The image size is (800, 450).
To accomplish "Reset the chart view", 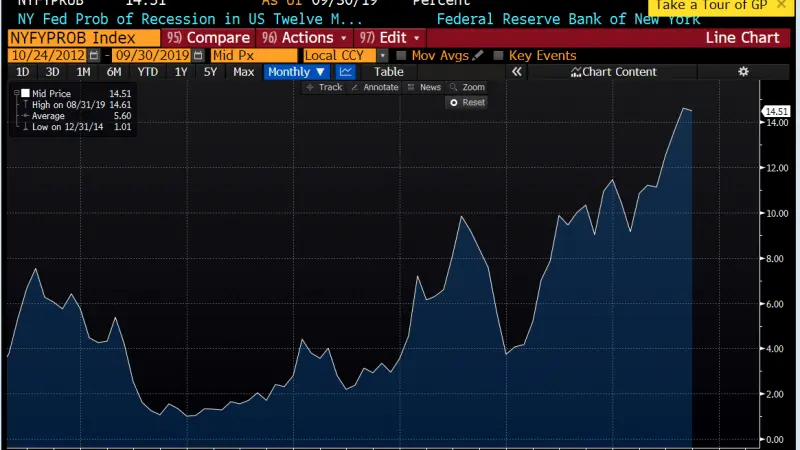I will pyautogui.click(x=467, y=103).
